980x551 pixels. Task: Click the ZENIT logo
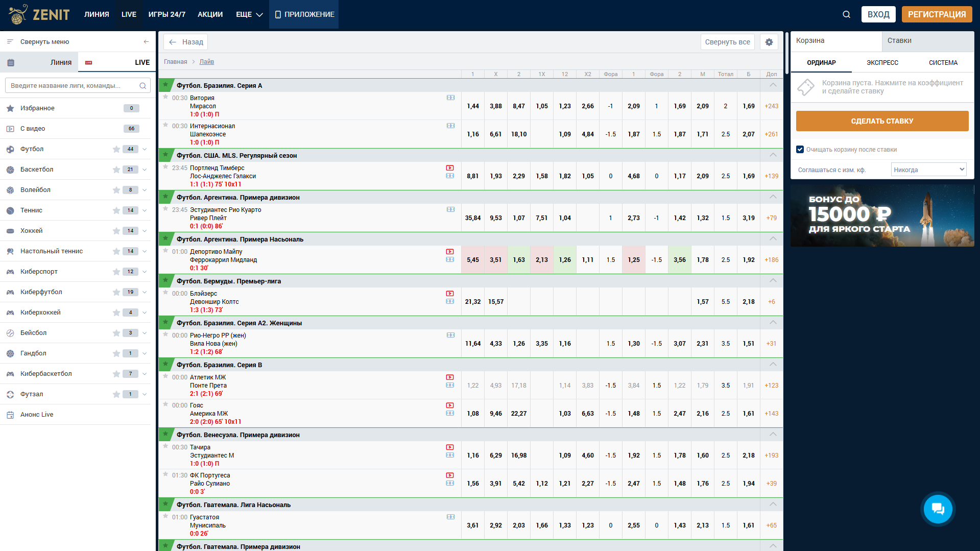(x=39, y=14)
